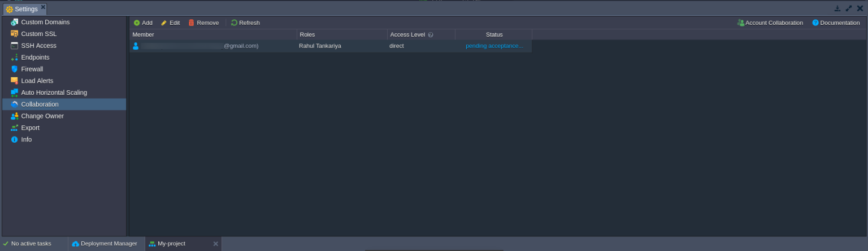Click the Access Level help icon
This screenshot has height=251, width=868.
431,35
